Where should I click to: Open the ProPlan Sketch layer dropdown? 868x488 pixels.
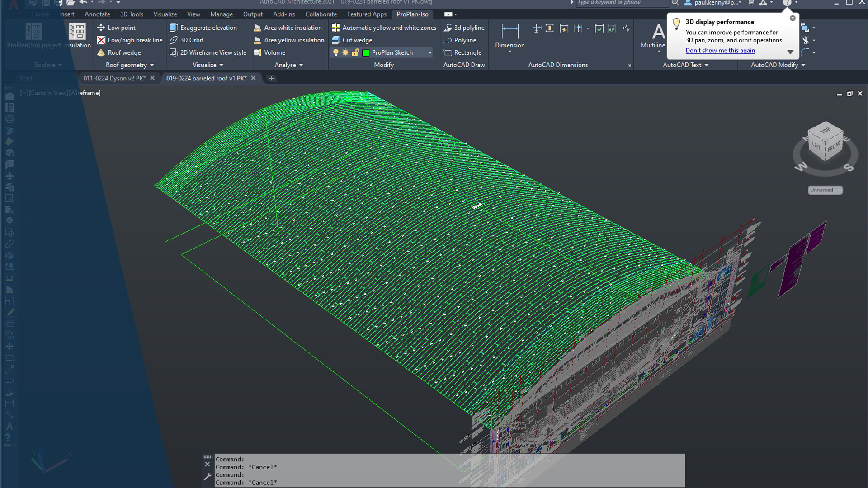point(429,52)
